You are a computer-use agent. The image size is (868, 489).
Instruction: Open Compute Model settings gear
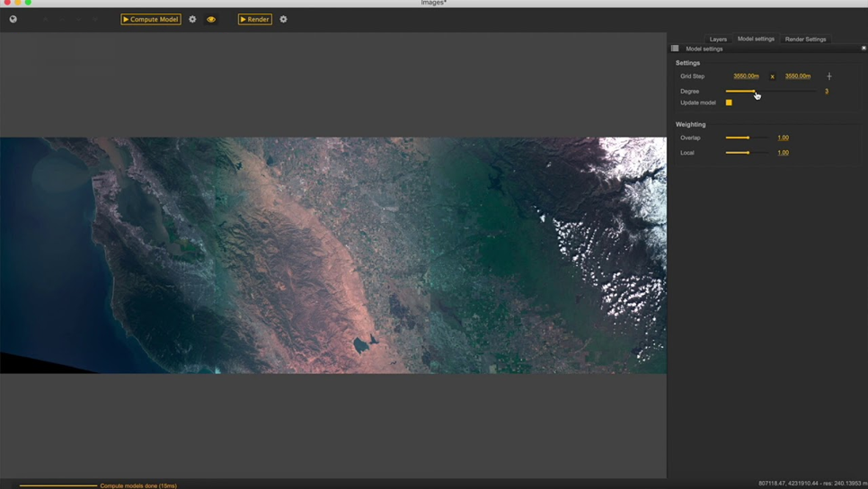click(192, 19)
